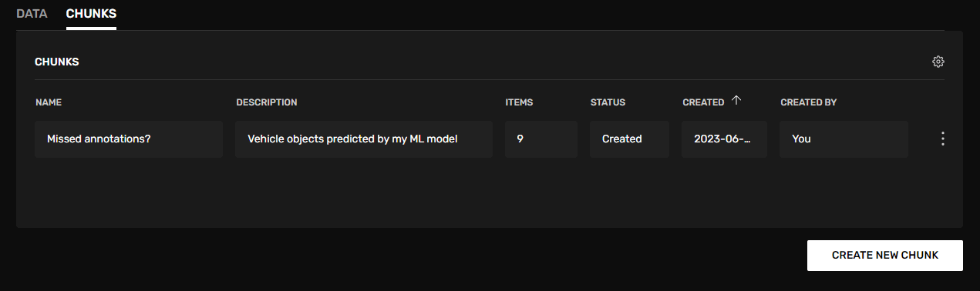Image resolution: width=980 pixels, height=291 pixels.
Task: Toggle the Created column sort arrow
Action: click(x=736, y=101)
